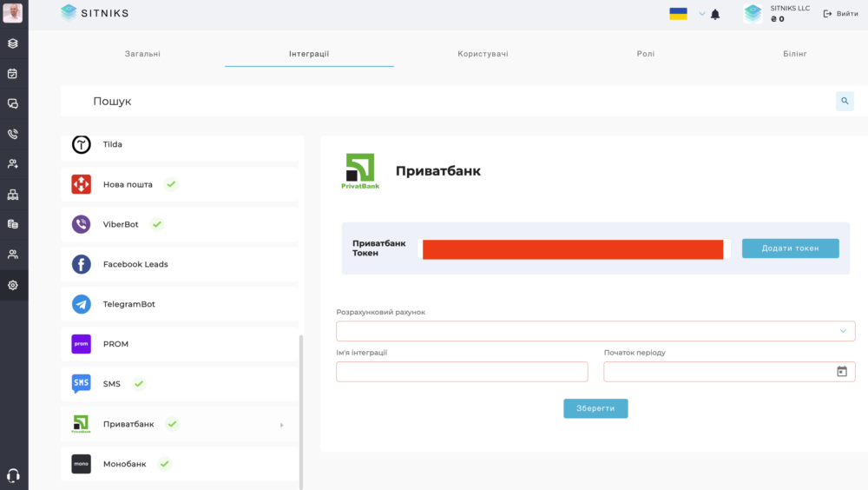Open the headset support icon
Image resolution: width=868 pixels, height=490 pixels.
(x=13, y=475)
